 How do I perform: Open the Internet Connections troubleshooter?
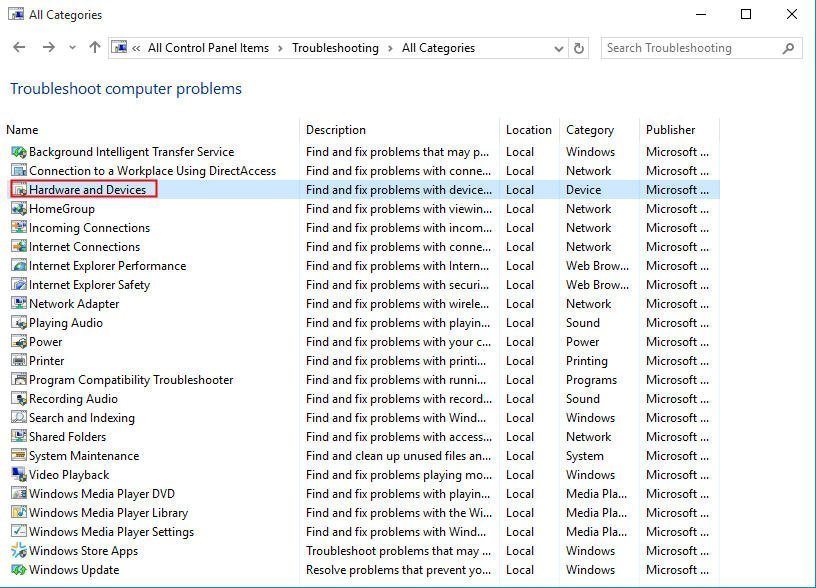click(x=84, y=247)
